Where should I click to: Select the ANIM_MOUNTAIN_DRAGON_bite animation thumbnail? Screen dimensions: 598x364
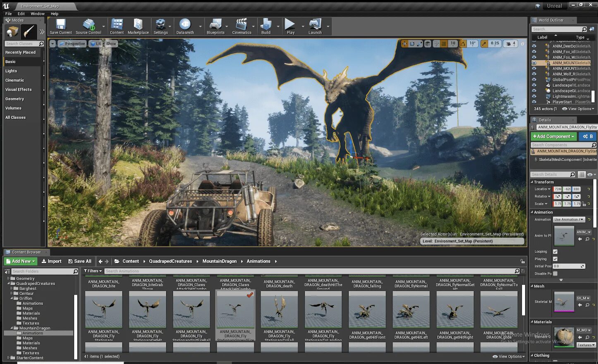(103, 309)
